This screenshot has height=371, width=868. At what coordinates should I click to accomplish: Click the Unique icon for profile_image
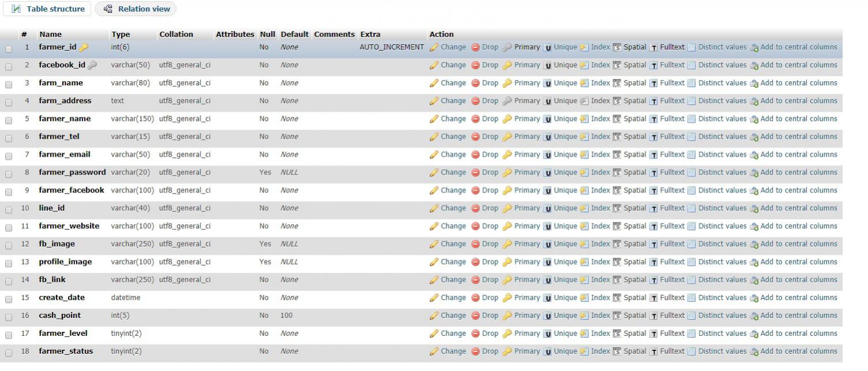[547, 262]
